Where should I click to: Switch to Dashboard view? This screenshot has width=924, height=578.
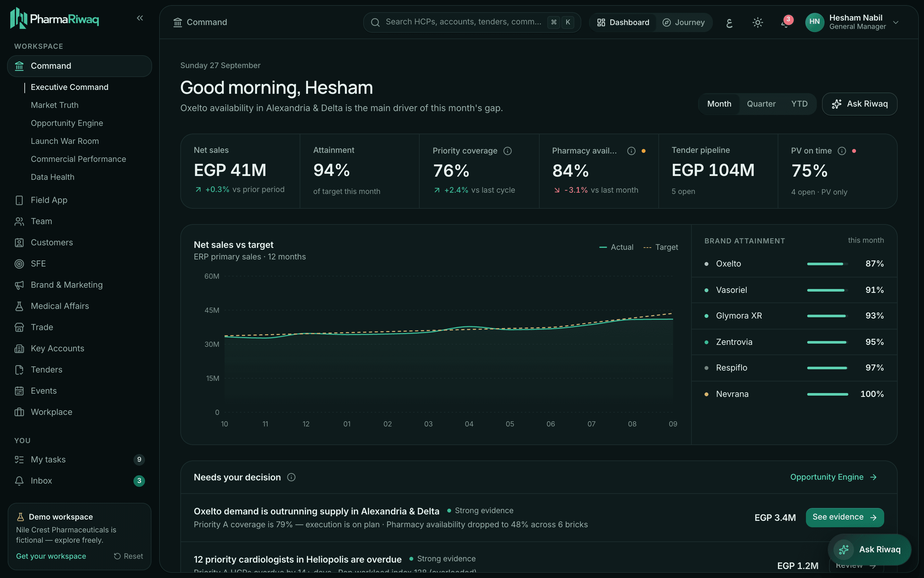623,22
